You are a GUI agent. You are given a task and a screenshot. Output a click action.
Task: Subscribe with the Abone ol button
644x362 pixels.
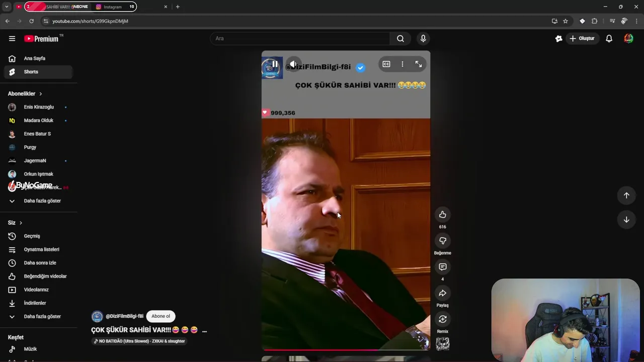click(x=161, y=316)
